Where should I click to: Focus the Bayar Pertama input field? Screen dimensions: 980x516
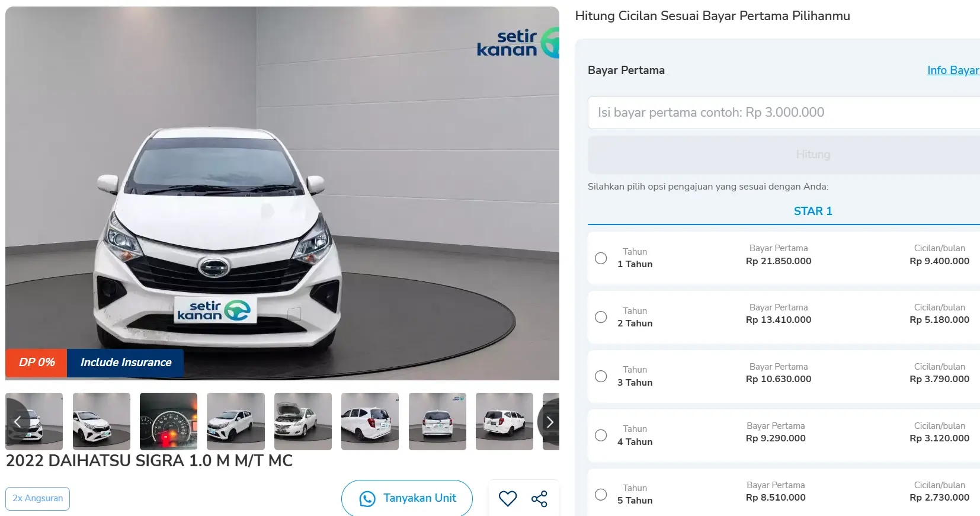[x=782, y=113]
